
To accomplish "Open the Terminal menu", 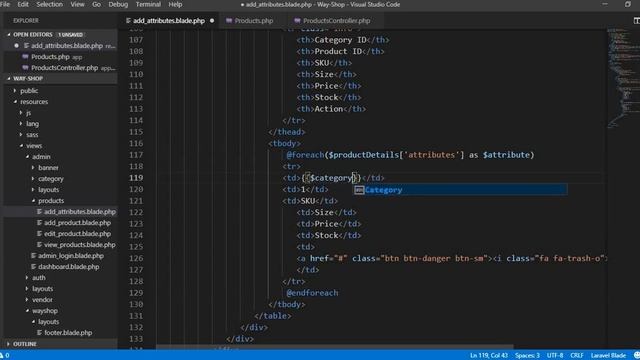I will point(148,4).
